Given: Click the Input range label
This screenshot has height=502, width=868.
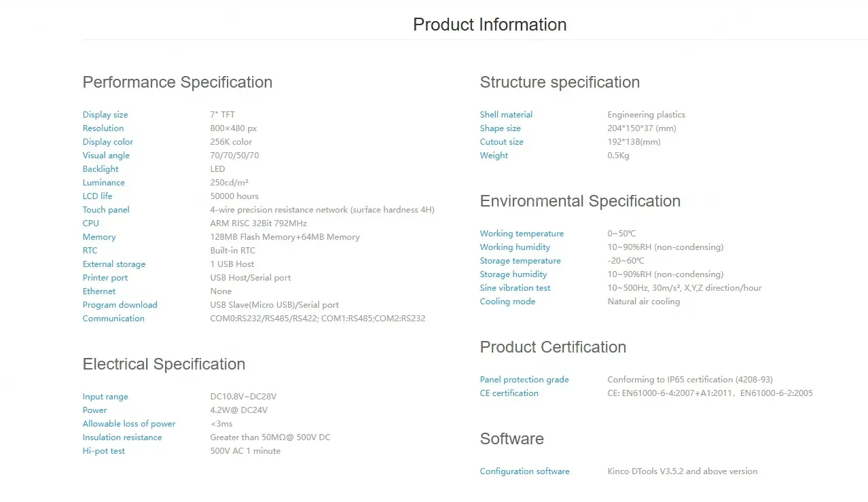Looking at the screenshot, I should tap(105, 397).
